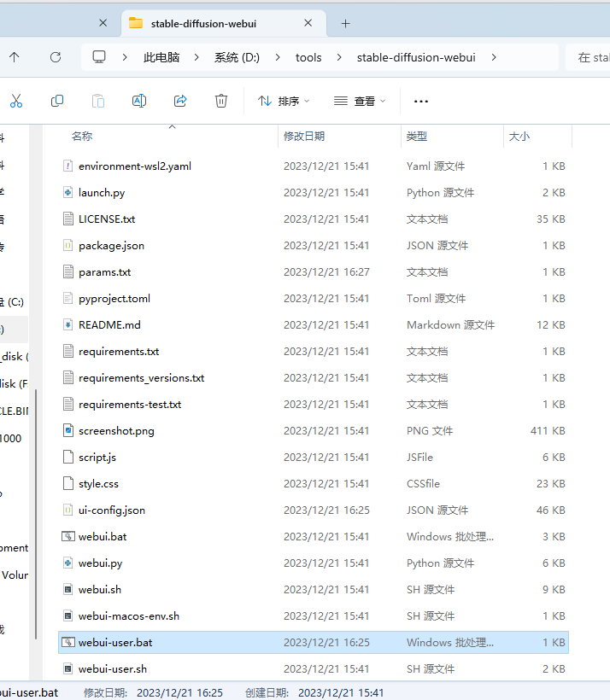Expand chevron after tools in address bar
Viewport: 610px width, 700px height.
(x=339, y=57)
